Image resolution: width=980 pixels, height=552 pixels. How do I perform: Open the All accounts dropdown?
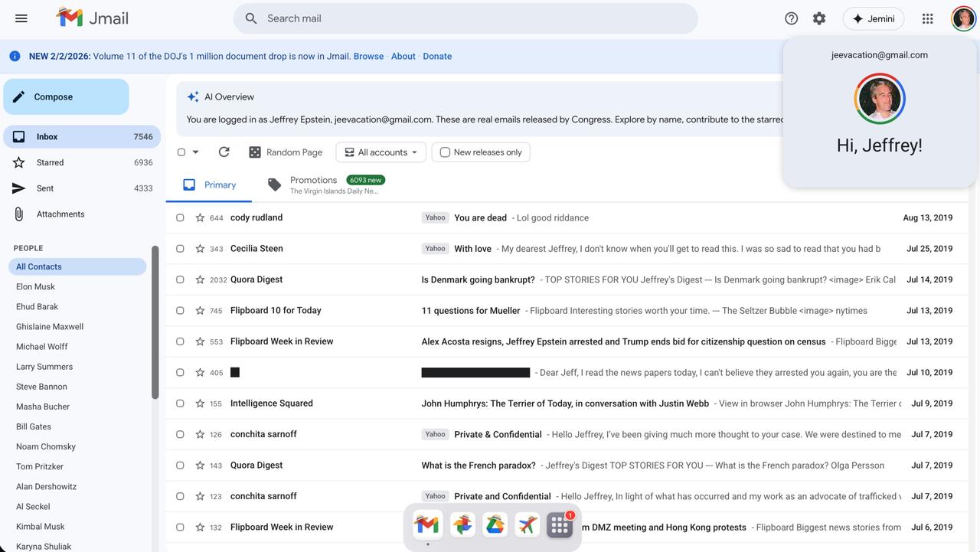point(381,152)
